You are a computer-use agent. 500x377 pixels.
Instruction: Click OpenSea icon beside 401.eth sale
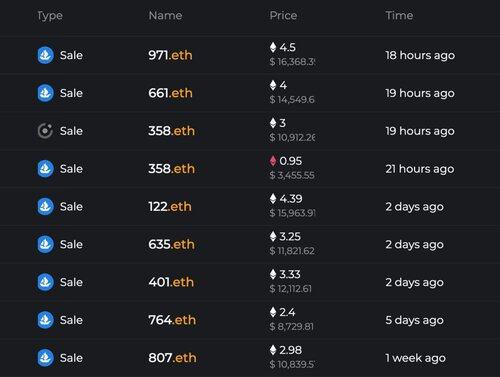click(x=45, y=282)
